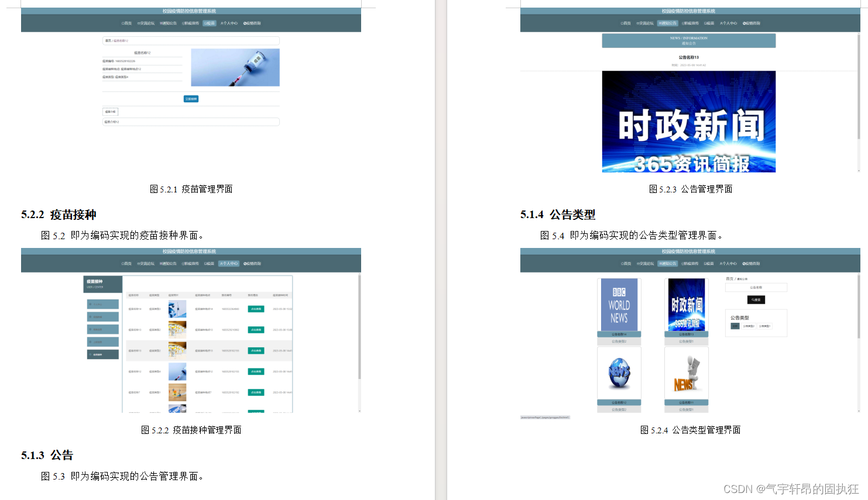The height and width of the screenshot is (500, 868).
Task: Open 个人中心 nav item in figure 5.2.3 screenshot
Action: [x=728, y=23]
